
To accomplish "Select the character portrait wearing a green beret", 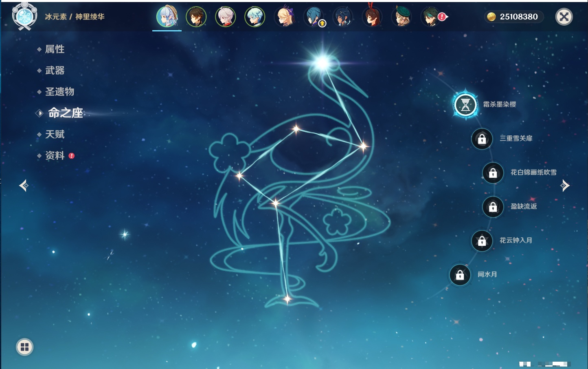I will [x=402, y=17].
